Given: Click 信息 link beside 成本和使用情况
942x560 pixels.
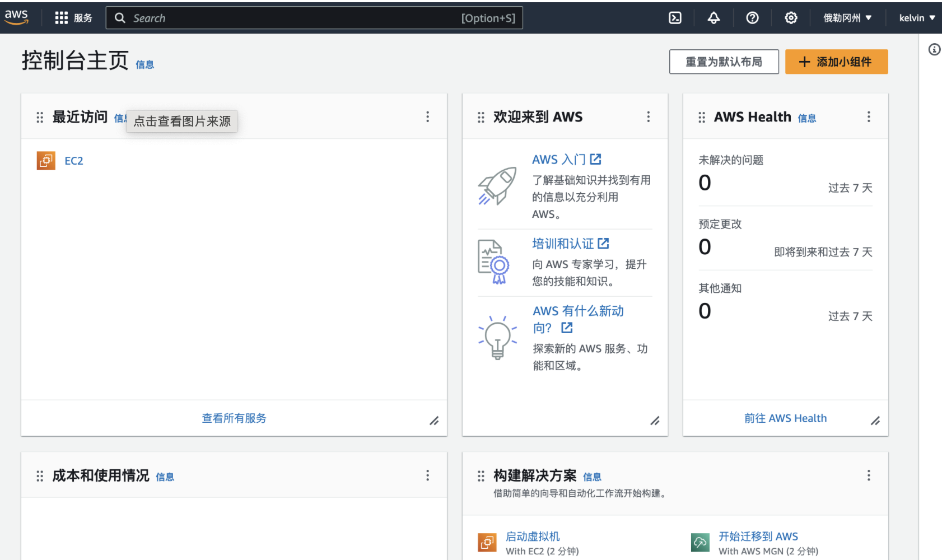Looking at the screenshot, I should (165, 477).
